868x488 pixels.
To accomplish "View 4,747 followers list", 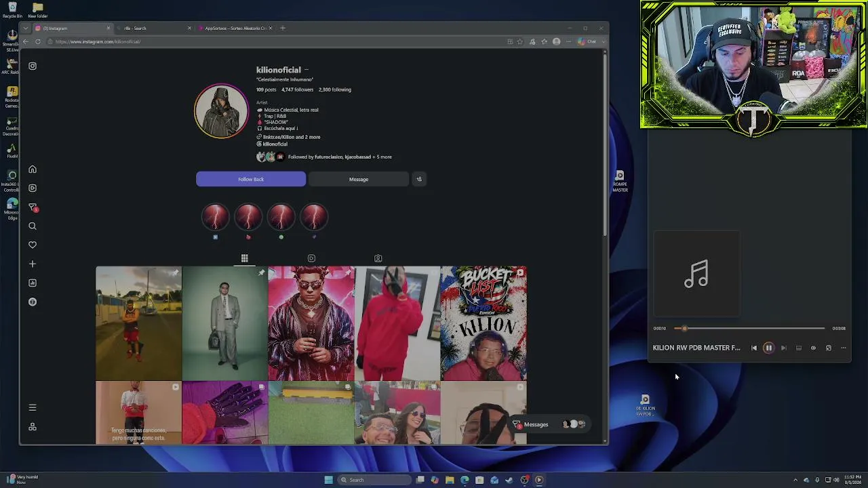I will [298, 89].
